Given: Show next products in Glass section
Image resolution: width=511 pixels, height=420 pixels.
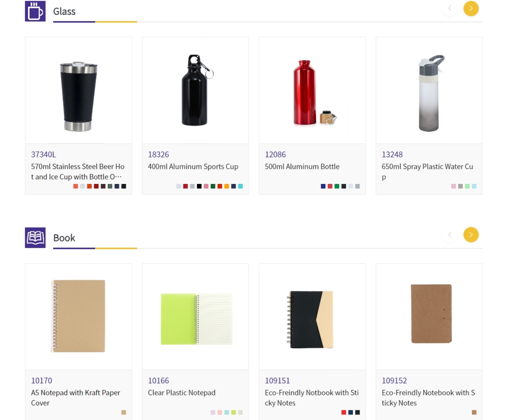Looking at the screenshot, I should click(x=470, y=9).
